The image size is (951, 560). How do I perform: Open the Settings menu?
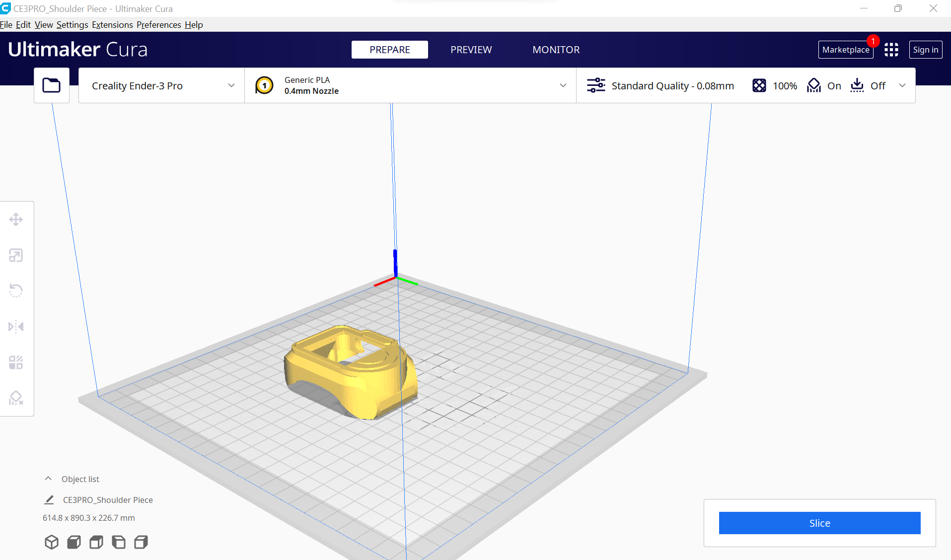tap(73, 24)
